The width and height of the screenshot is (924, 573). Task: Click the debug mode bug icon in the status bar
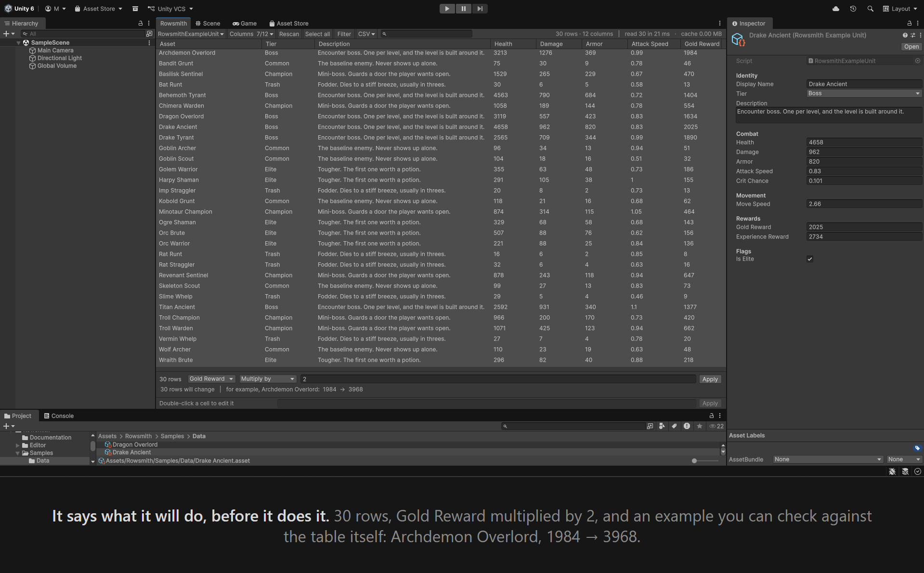point(892,471)
